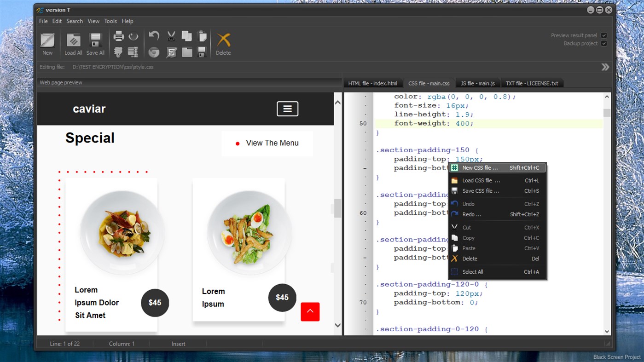Click the small floppy disk toolbar icon
The image size is (644, 362).
pos(202,52)
